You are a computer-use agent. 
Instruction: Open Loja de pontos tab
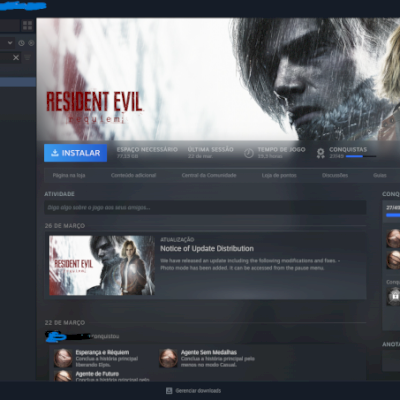point(279,175)
